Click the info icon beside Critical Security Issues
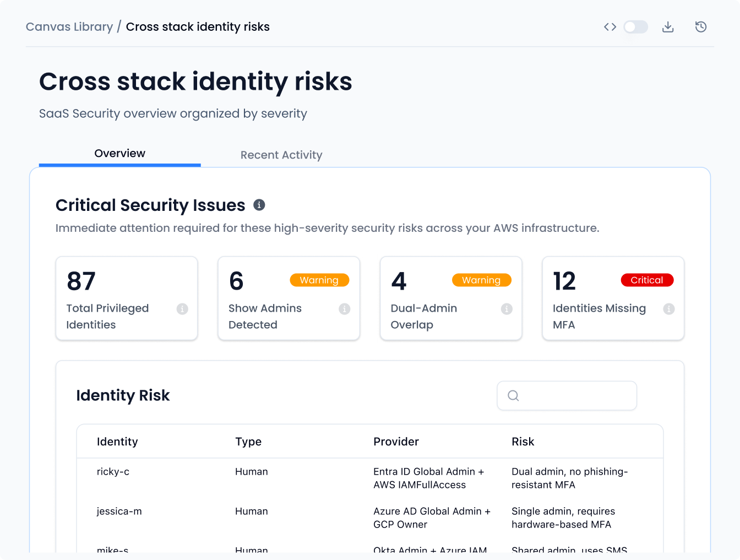Screen dimensions: 740x560 259,204
